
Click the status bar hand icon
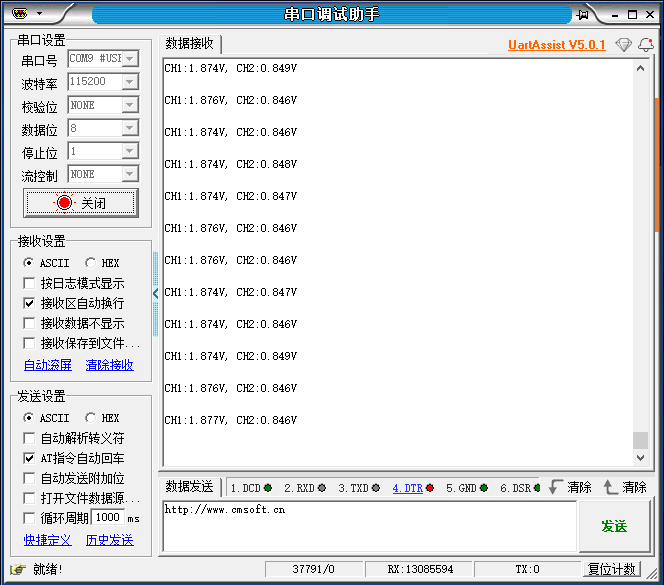(18, 569)
